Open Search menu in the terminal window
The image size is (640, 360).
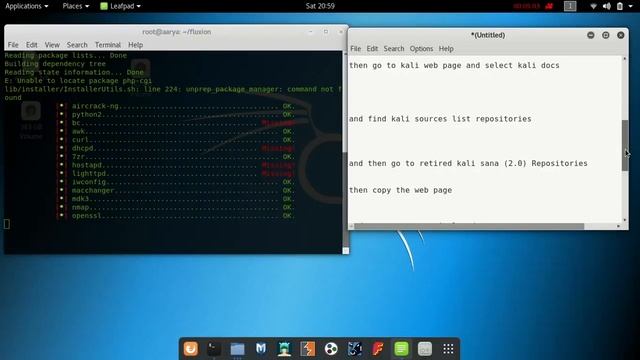tap(77, 45)
